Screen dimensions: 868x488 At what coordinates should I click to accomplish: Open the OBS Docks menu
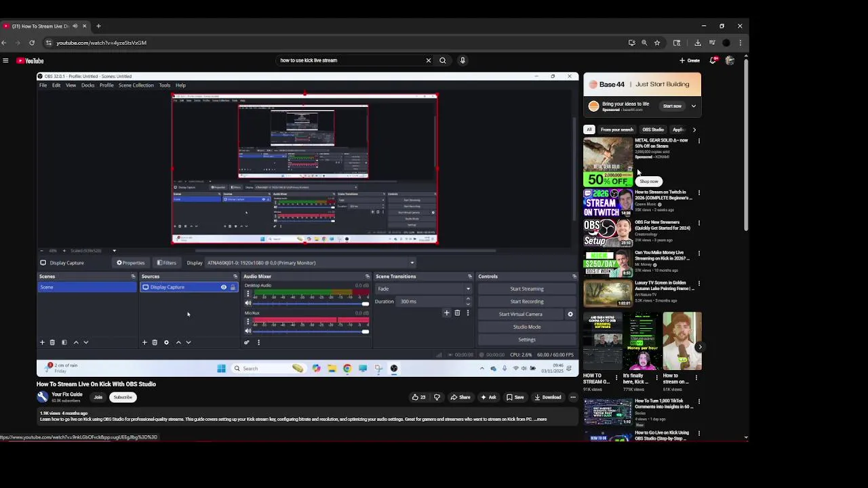click(x=88, y=85)
